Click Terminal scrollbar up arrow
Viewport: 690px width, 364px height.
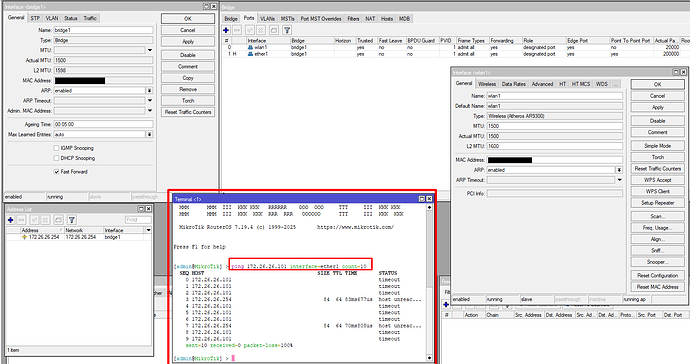tap(429, 207)
